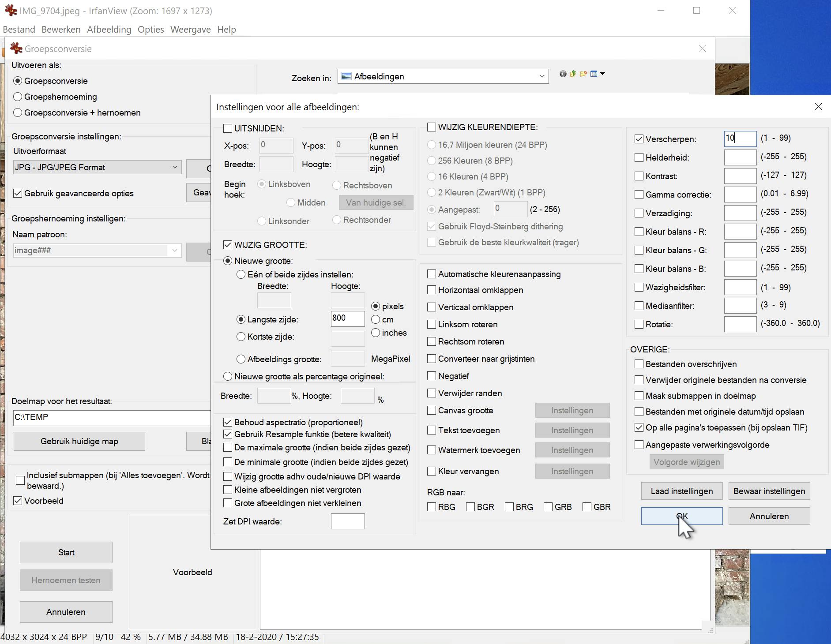Create a new folder via toolbar icon
This screenshot has height=644, width=831.
pyautogui.click(x=583, y=74)
